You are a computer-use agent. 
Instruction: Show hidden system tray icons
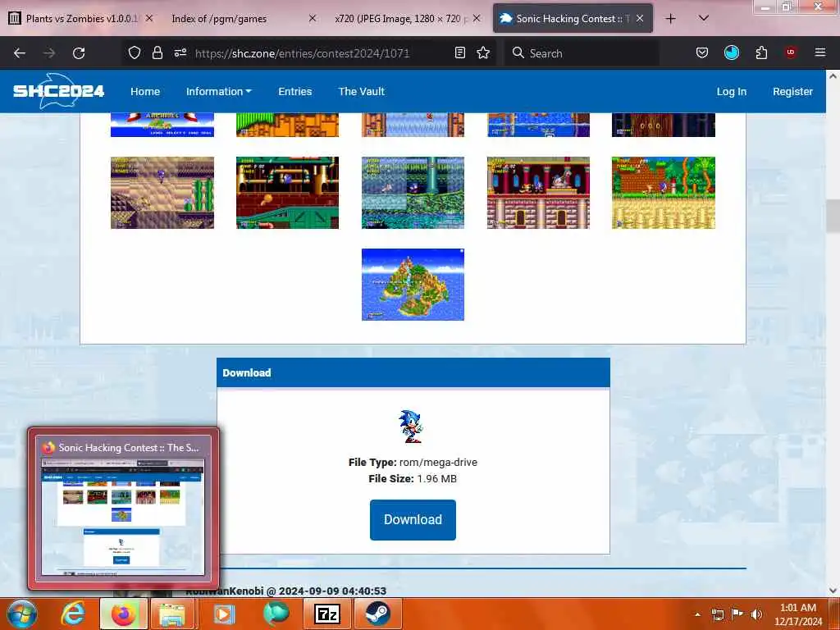(697, 614)
